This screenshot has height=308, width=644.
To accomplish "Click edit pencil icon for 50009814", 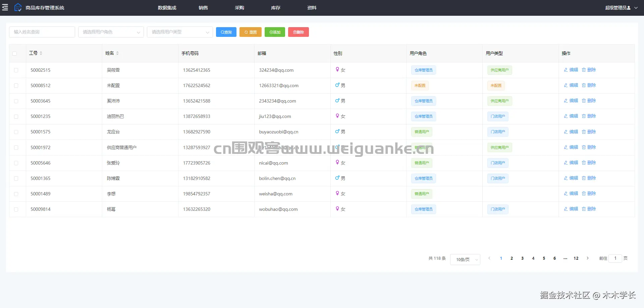I will tap(566, 209).
